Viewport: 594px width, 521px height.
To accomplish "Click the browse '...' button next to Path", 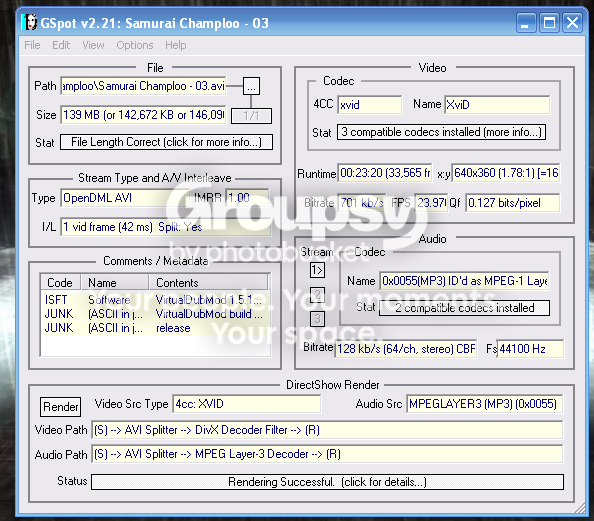I will click(251, 86).
